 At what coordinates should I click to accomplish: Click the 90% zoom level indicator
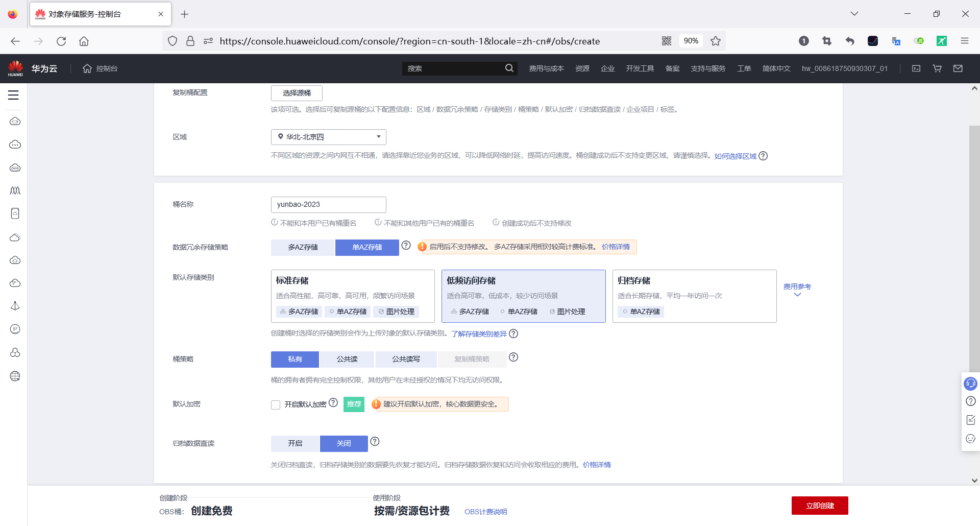[691, 41]
